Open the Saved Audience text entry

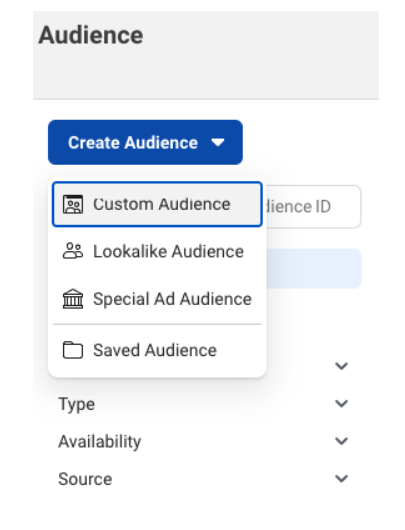155,350
